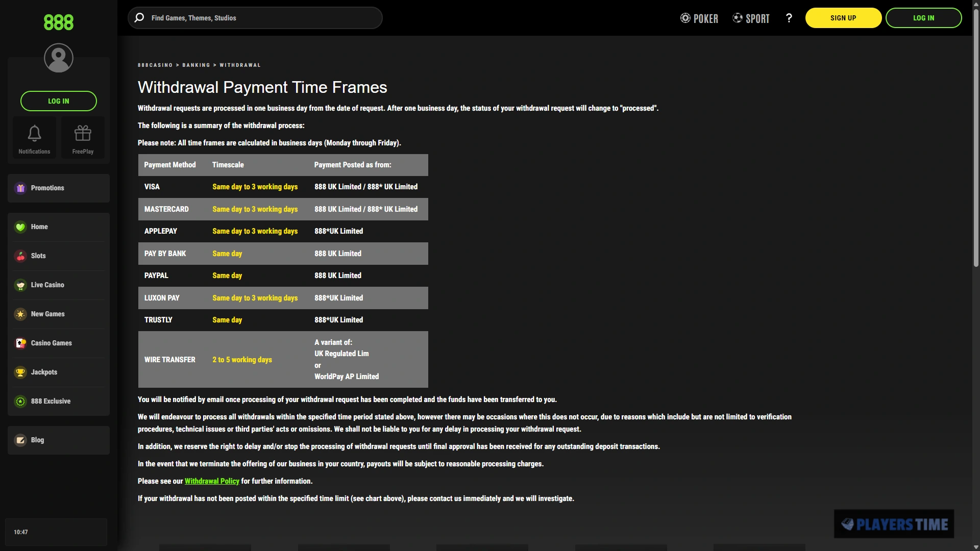The image size is (980, 551).
Task: Open the Withdrawal Policy link
Action: click(x=212, y=481)
